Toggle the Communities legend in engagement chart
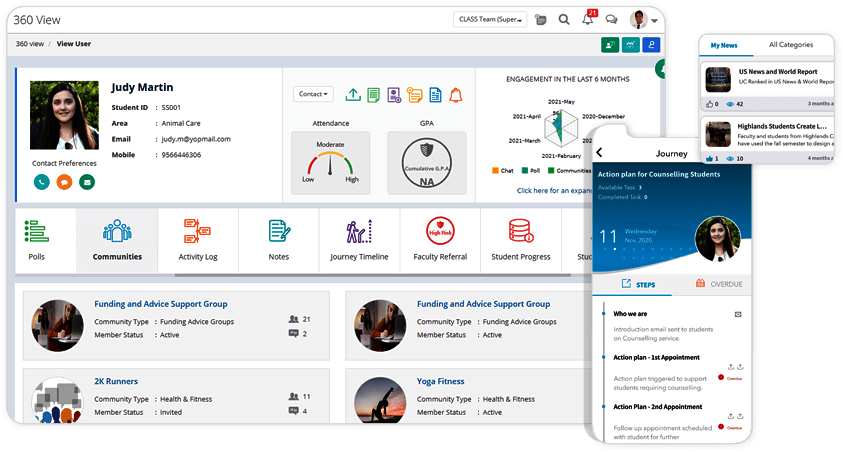Image resolution: width=843 pixels, height=452 pixels. coord(569,170)
